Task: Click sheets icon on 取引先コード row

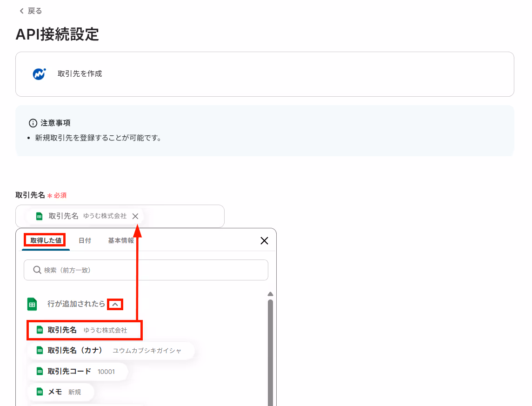Action: click(40, 372)
